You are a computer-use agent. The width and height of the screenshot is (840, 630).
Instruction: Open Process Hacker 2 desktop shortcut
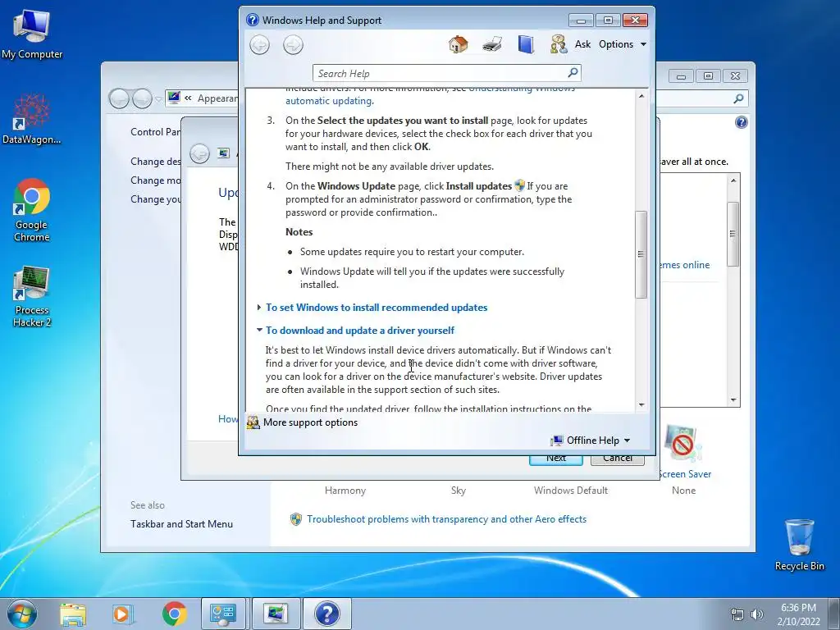pyautogui.click(x=32, y=295)
